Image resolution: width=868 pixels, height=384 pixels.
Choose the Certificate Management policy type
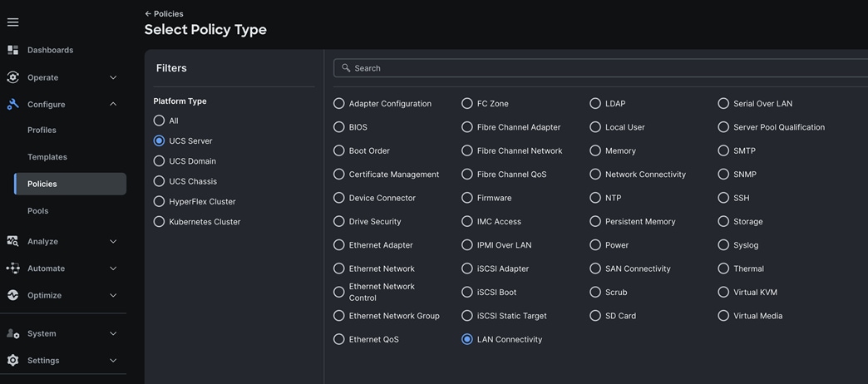pyautogui.click(x=338, y=175)
